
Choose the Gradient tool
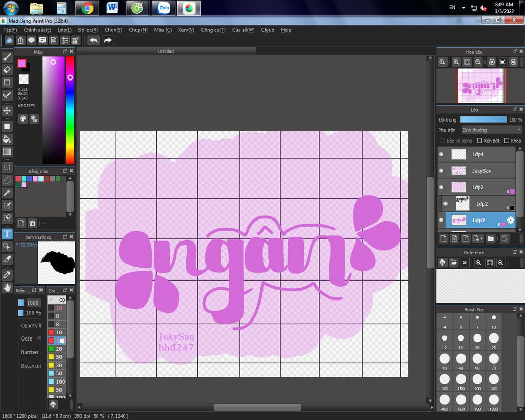pos(7,152)
